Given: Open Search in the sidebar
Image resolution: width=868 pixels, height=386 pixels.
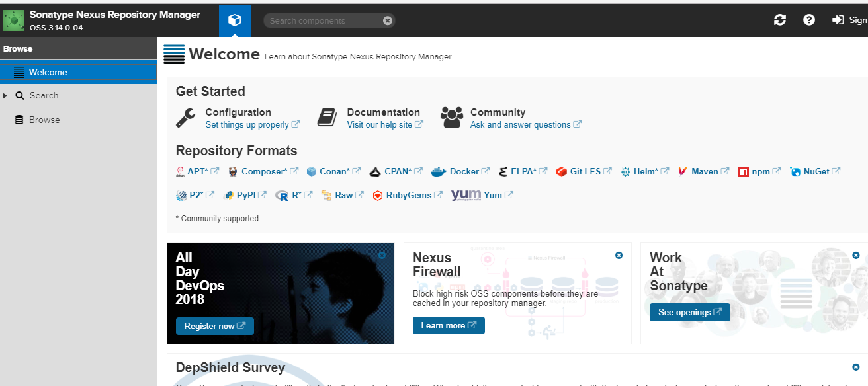Looking at the screenshot, I should (44, 95).
